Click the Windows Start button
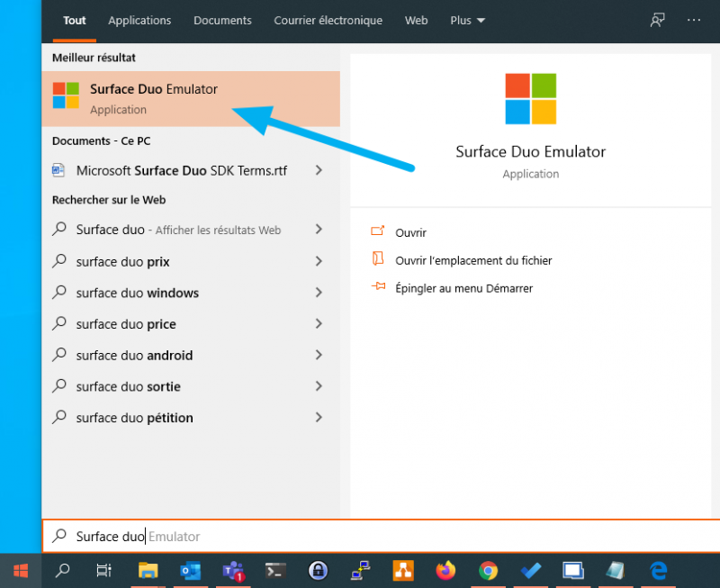The image size is (720, 588). [20, 570]
